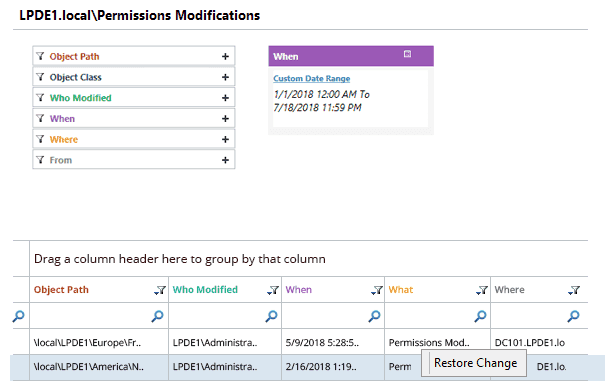The height and width of the screenshot is (382, 612).
Task: Click the search magnifier in the Who Modified column
Action: [271, 316]
